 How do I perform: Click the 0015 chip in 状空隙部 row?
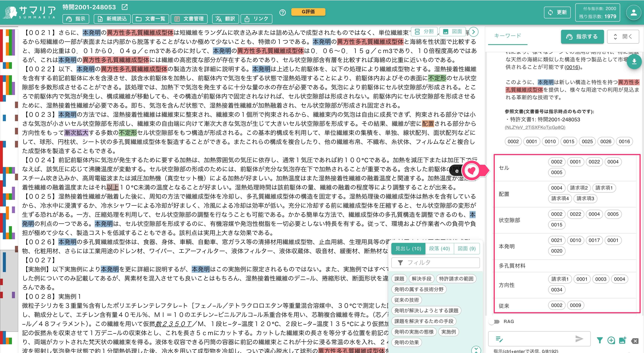click(x=556, y=225)
